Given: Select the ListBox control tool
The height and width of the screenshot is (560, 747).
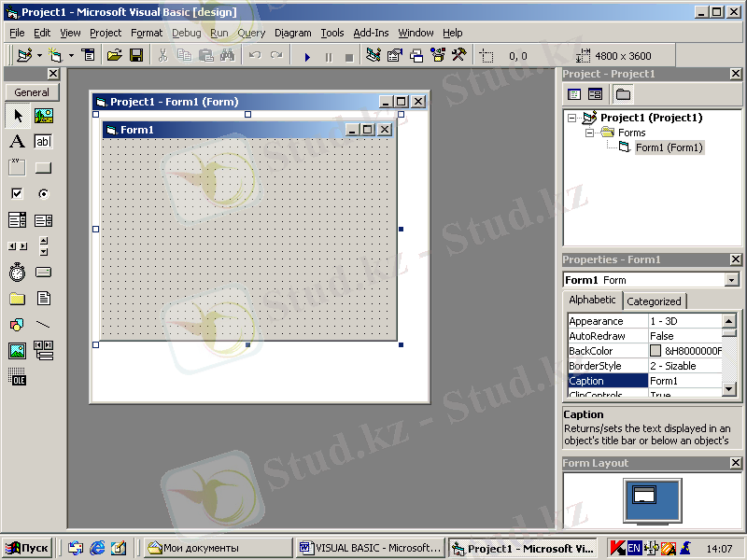Looking at the screenshot, I should [43, 220].
